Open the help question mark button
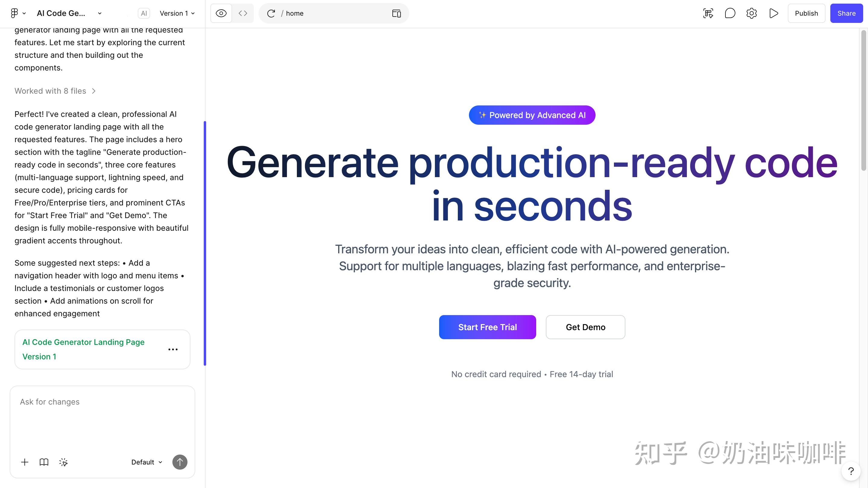 pyautogui.click(x=851, y=471)
